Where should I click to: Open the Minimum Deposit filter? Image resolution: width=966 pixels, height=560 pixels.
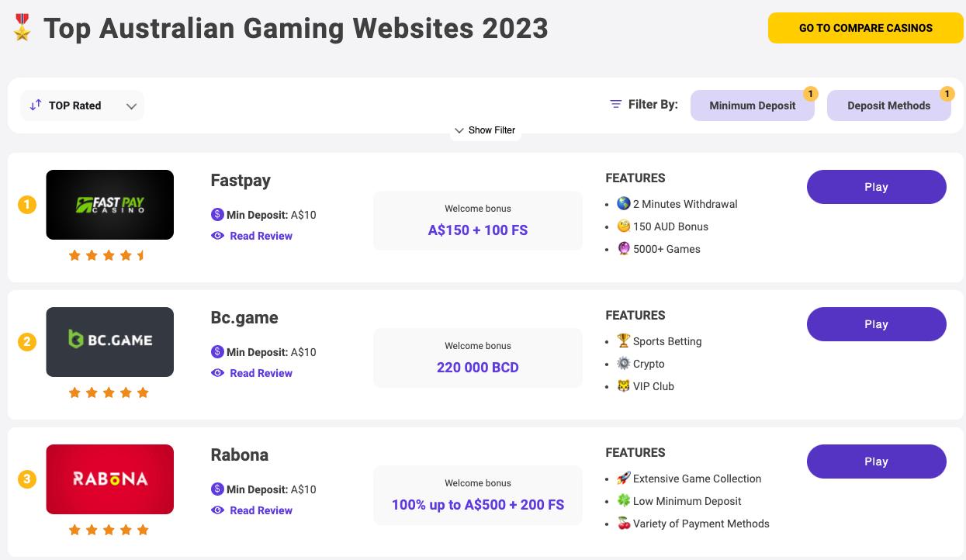click(753, 105)
